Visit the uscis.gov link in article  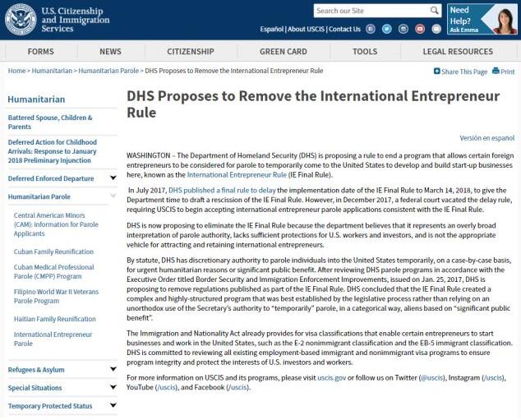click(332, 378)
